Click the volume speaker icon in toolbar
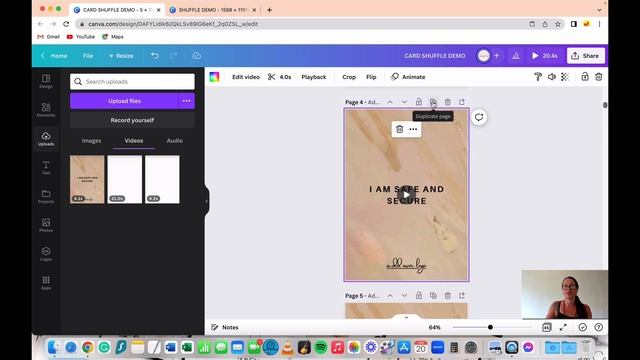This screenshot has width=640, height=360. (x=551, y=77)
